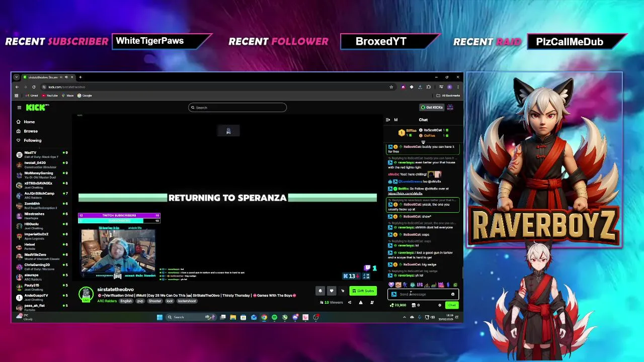This screenshot has width=644, height=362.
Task: Go to Home in Kick sidebar
Action: 25,122
